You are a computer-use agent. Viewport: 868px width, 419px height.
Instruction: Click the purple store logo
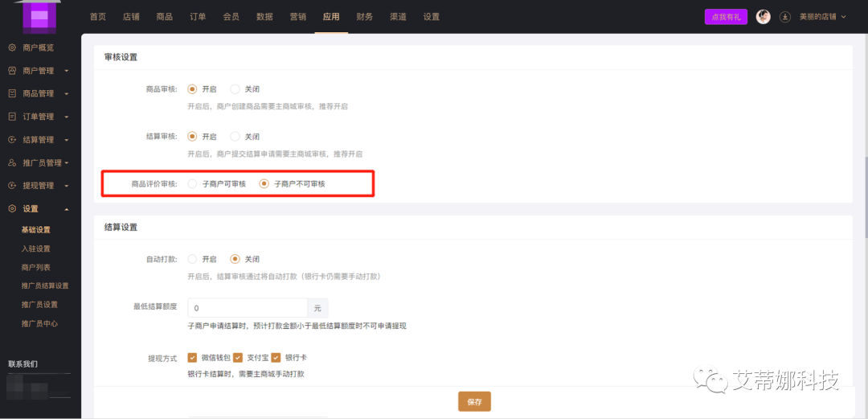pyautogui.click(x=39, y=15)
